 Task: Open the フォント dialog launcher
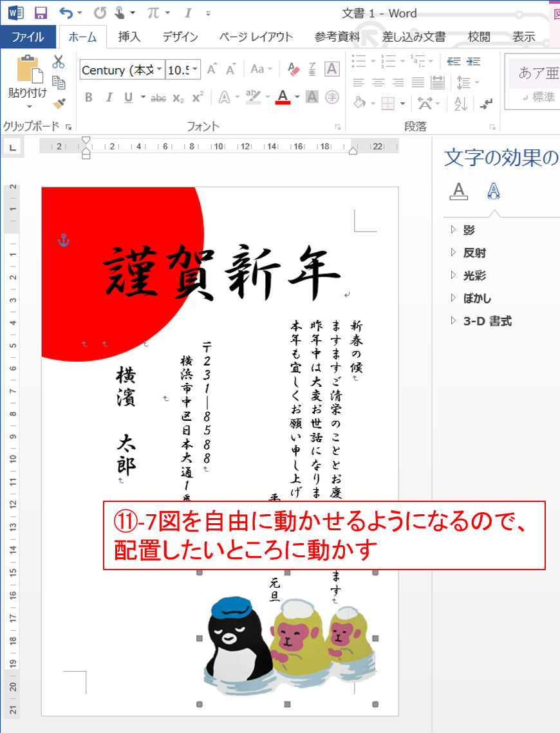coord(337,127)
